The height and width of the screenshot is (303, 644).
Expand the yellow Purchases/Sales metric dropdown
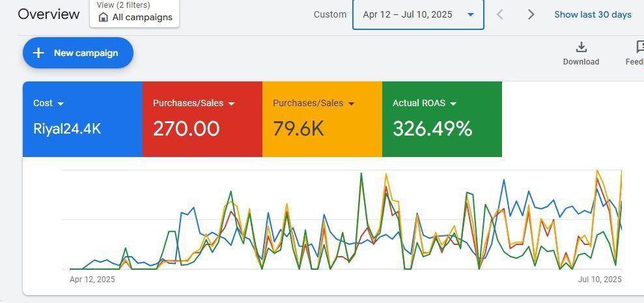pos(351,104)
